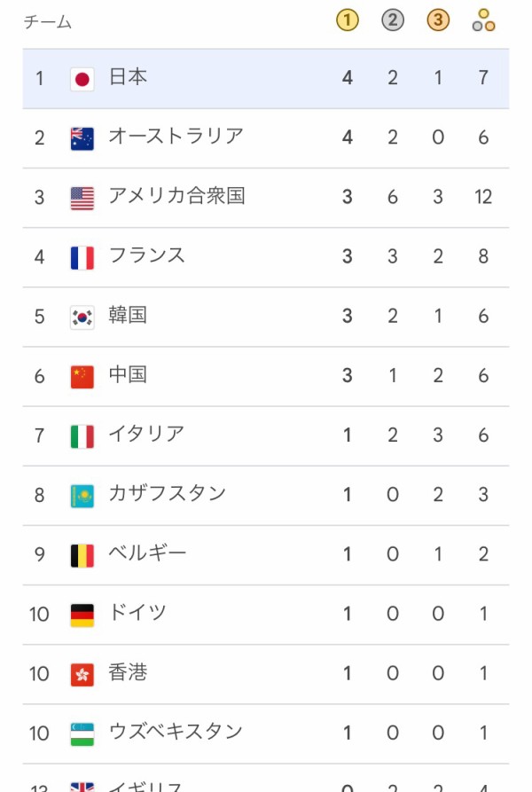The image size is (532, 792).
Task: Select the ベルギー team name
Action: (x=147, y=553)
